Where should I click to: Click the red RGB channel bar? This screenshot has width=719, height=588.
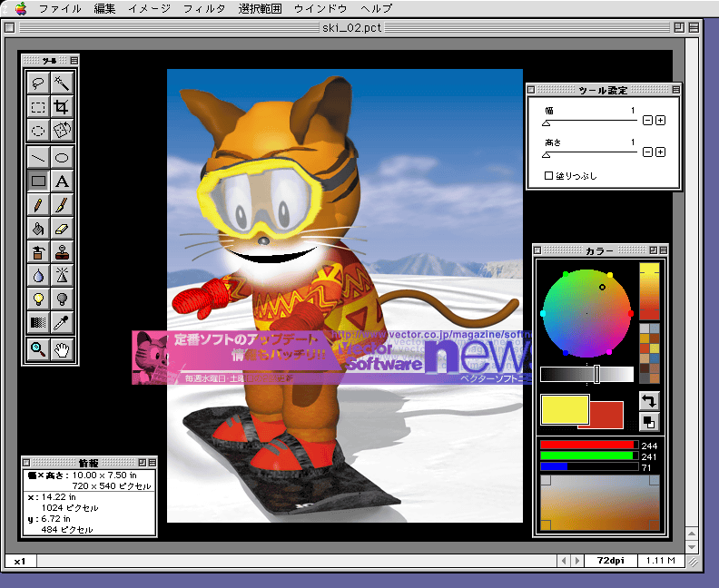[x=589, y=445]
